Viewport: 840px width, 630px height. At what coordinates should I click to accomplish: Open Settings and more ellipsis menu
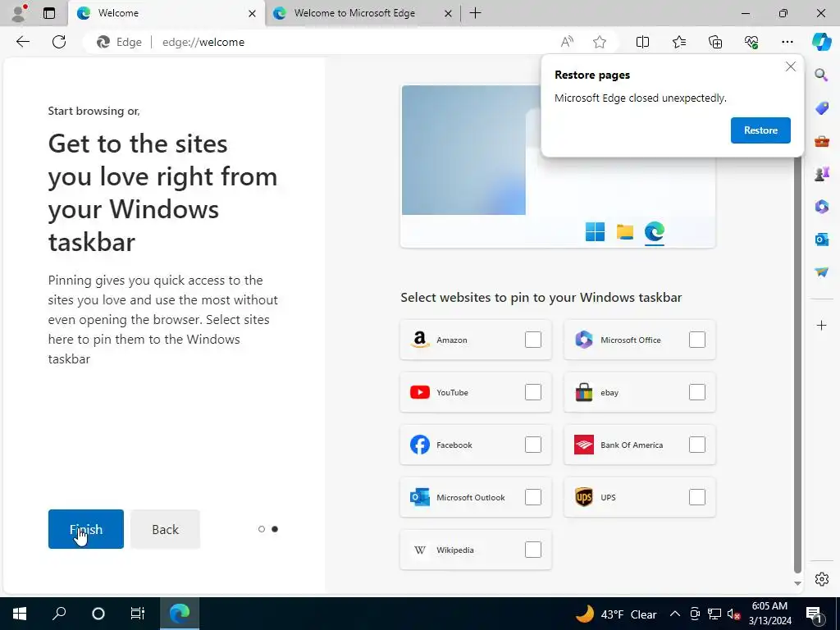click(x=787, y=42)
